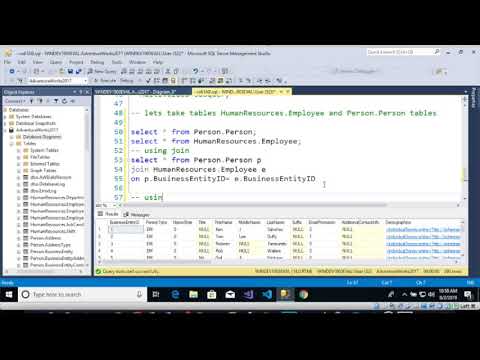Open the first row Demographics XML link

click(x=423, y=230)
